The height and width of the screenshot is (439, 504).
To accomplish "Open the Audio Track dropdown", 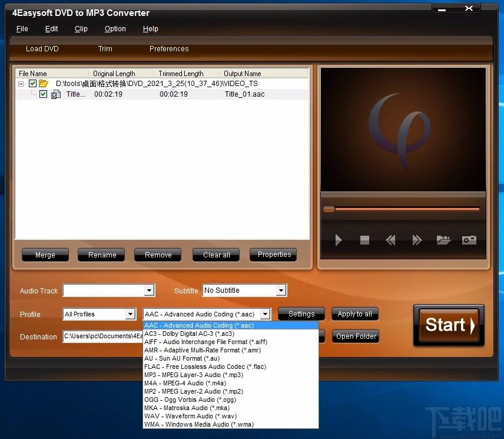I will 149,291.
